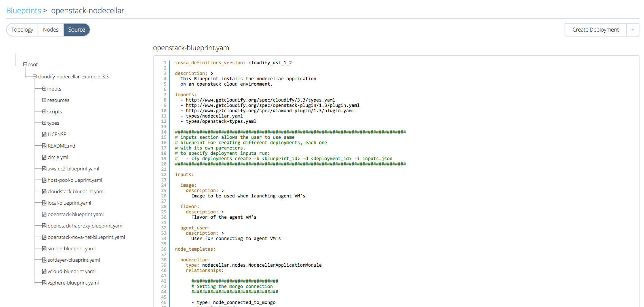Image resolution: width=644 pixels, height=307 pixels.
Task: Click the openstack-blueprint.yaml heading above code
Action: pyautogui.click(x=192, y=48)
